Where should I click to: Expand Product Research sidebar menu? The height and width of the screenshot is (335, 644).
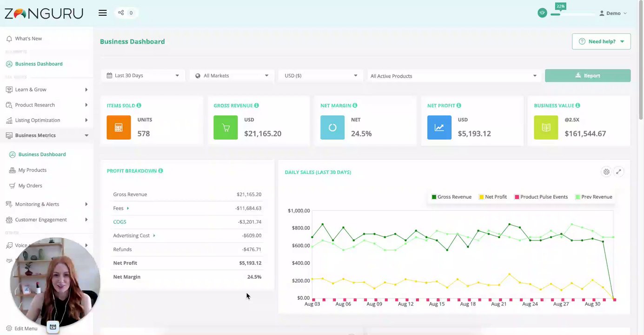click(x=46, y=105)
